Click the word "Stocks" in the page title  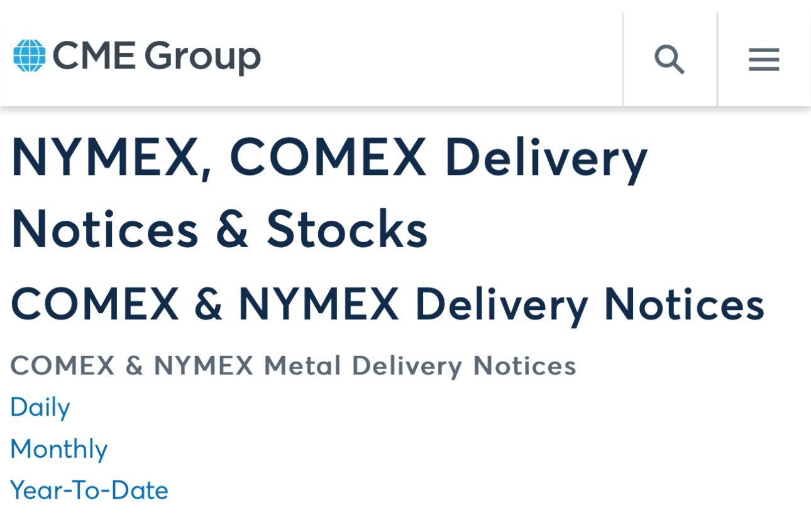pyautogui.click(x=346, y=230)
